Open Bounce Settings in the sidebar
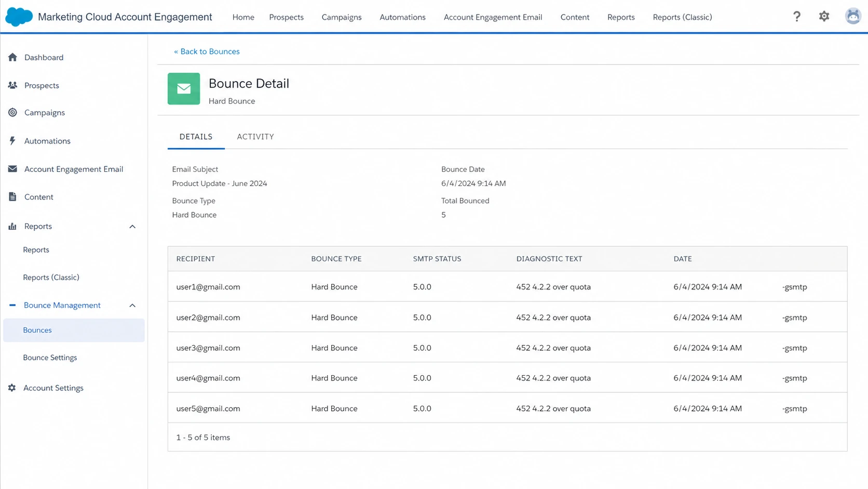This screenshot has width=868, height=489. (x=50, y=358)
